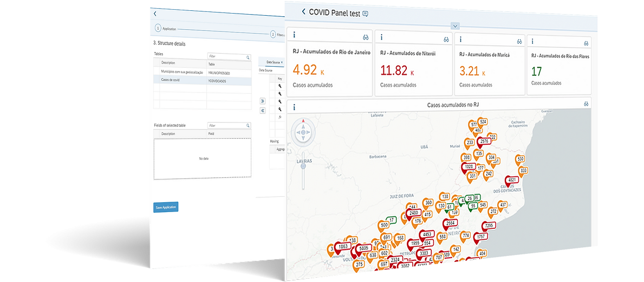The height and width of the screenshot is (282, 644).
Task: Open info icon on Casos acumulados map
Action: (x=294, y=107)
